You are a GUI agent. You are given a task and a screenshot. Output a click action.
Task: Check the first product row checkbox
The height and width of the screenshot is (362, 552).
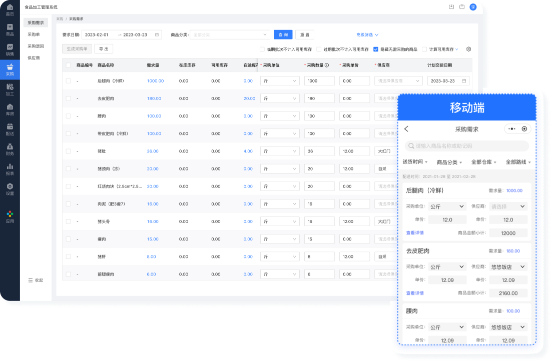pyautogui.click(x=68, y=81)
